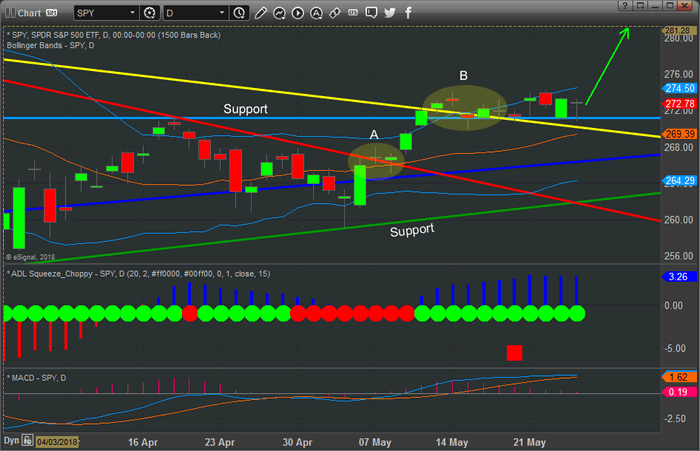
Task: Toggle the time axis lock icon
Action: (28, 441)
